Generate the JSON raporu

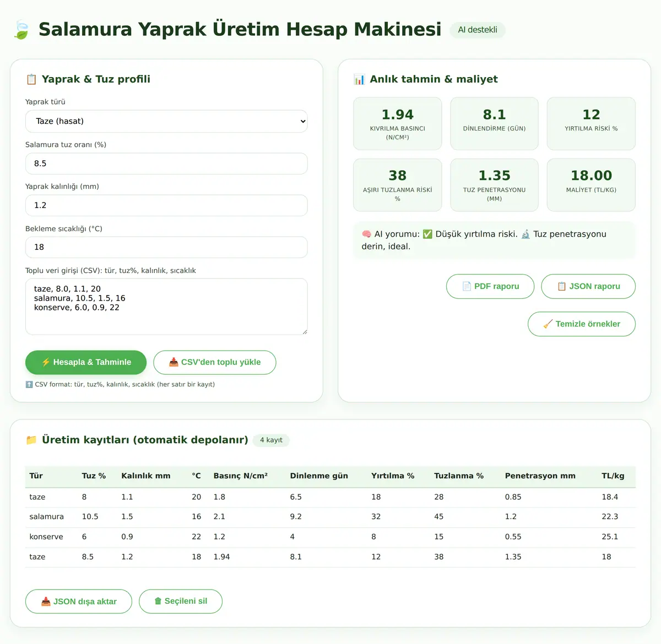(588, 286)
